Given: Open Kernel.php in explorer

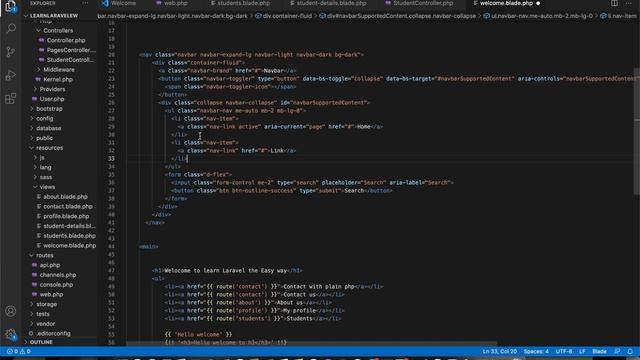Looking at the screenshot, I should coord(58,80).
